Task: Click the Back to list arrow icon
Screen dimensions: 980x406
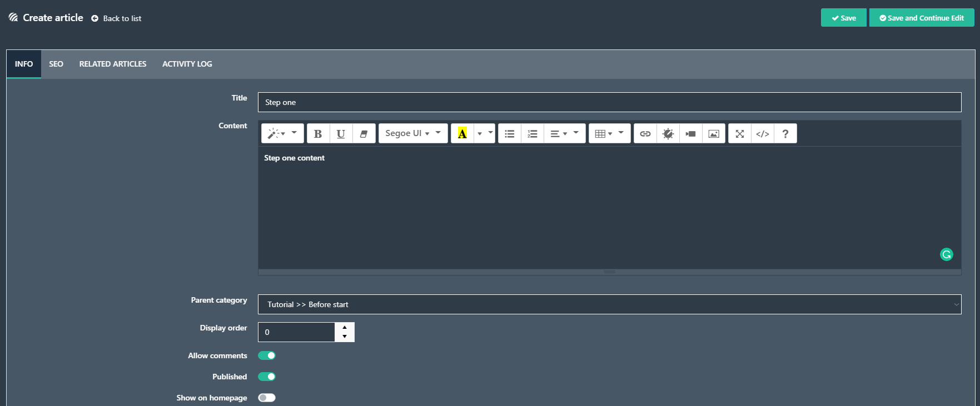Action: pos(94,18)
